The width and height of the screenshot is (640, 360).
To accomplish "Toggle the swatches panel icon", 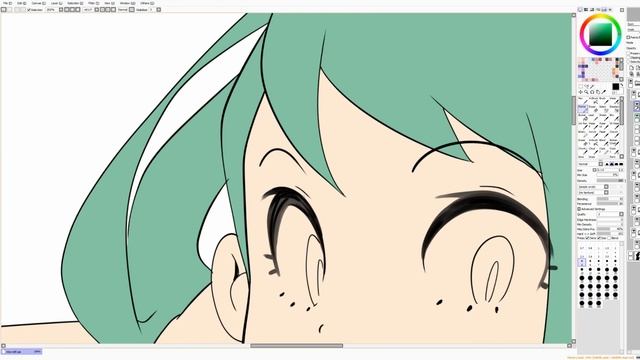I will click(604, 10).
